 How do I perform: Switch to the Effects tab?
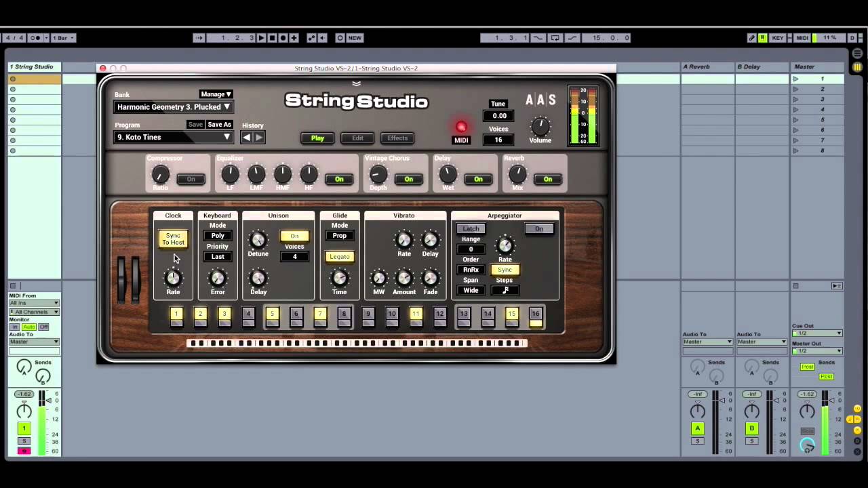(x=397, y=138)
